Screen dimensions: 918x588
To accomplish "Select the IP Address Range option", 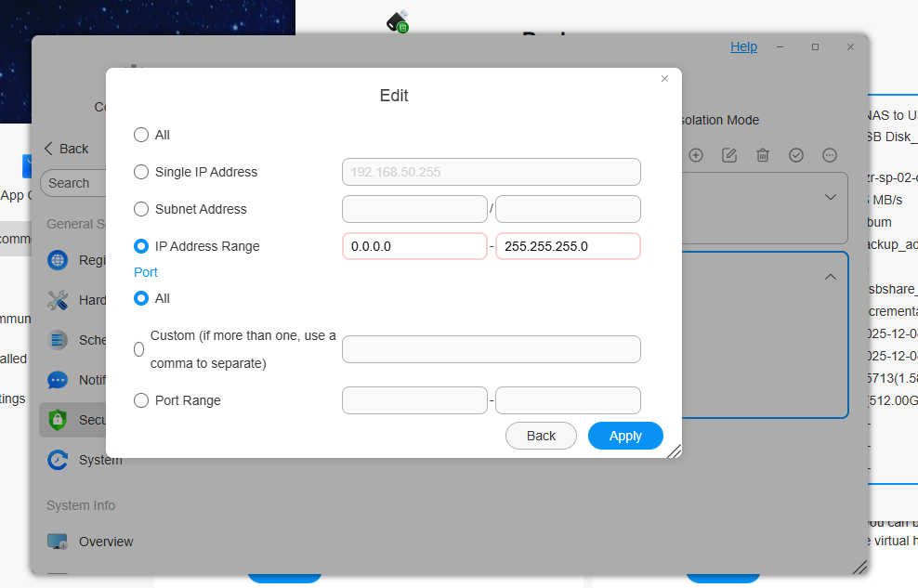I will pos(141,246).
